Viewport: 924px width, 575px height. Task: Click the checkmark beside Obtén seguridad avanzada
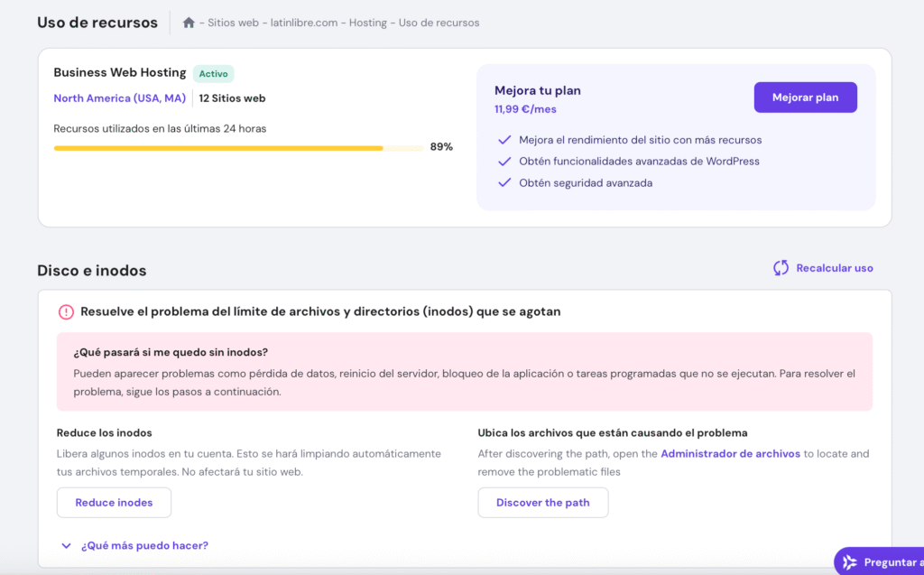pyautogui.click(x=504, y=182)
